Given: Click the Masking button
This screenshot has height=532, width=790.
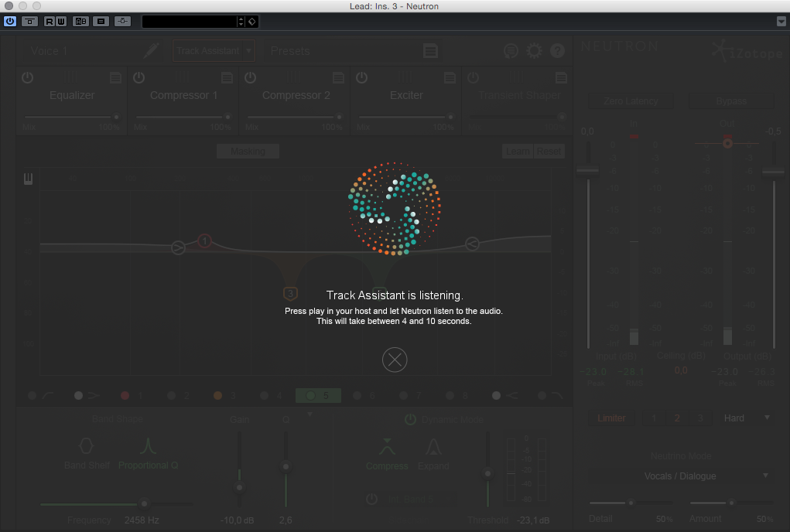Looking at the screenshot, I should pos(248,151).
